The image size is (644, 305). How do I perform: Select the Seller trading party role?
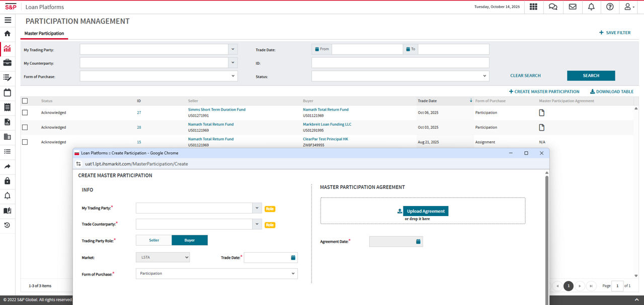click(154, 240)
